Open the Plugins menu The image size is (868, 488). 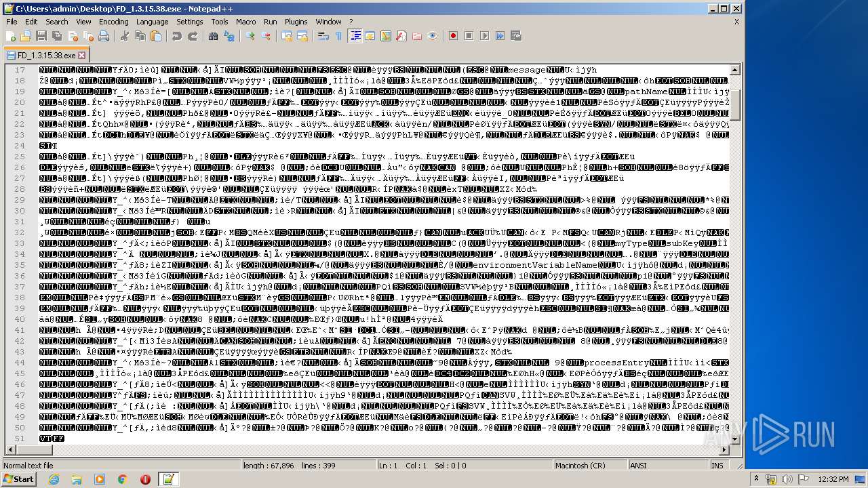296,22
